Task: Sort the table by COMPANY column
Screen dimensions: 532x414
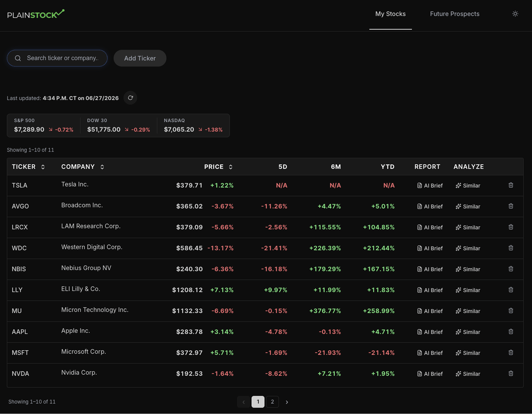Action: pos(83,167)
